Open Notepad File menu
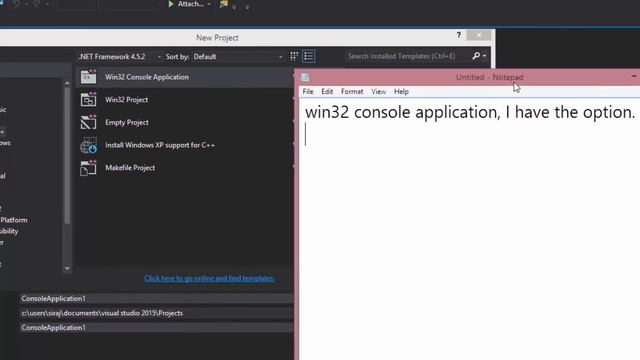The image size is (640, 360). click(x=308, y=92)
